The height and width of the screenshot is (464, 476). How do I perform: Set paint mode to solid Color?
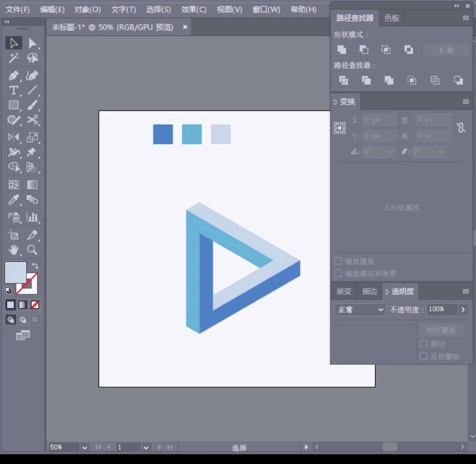coord(11,305)
